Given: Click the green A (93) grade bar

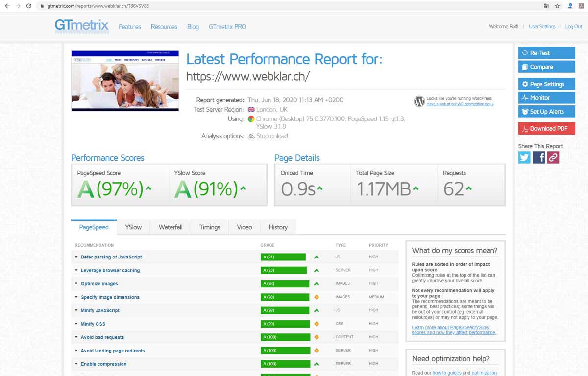Looking at the screenshot, I should 284,270.
